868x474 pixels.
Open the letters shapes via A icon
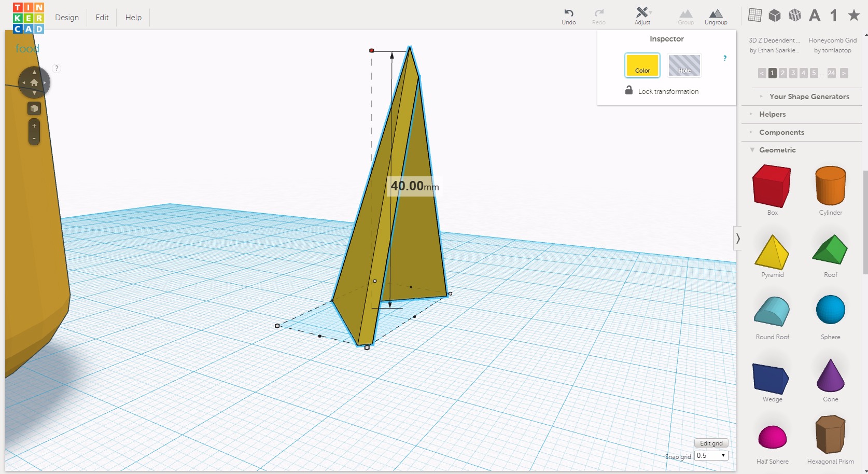click(815, 16)
